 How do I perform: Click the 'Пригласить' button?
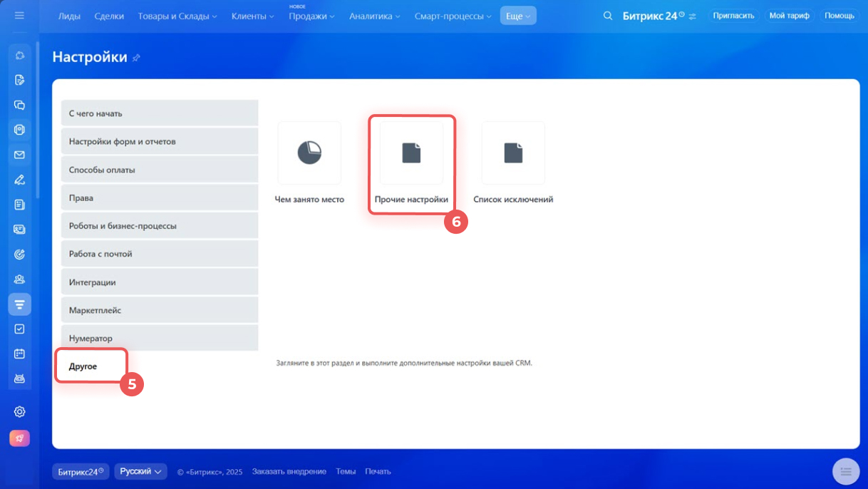[x=733, y=16]
